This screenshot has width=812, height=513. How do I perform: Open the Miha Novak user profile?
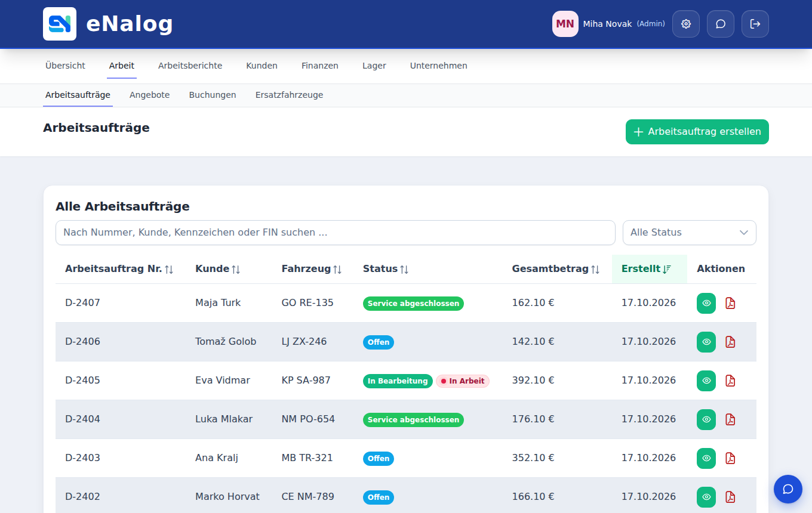[608, 24]
